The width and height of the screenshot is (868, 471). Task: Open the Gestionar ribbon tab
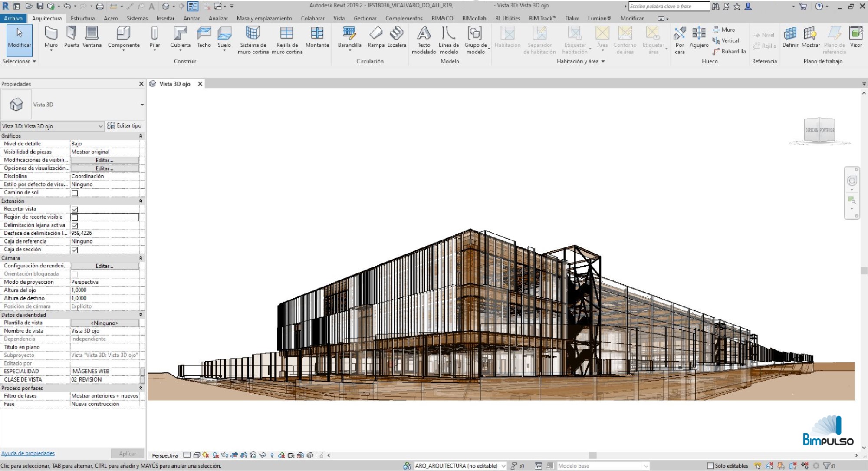365,18
